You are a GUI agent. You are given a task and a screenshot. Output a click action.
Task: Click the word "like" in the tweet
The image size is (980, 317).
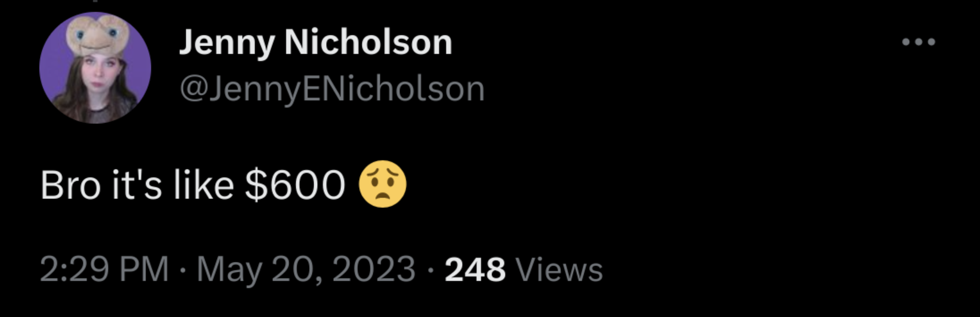click(x=203, y=185)
